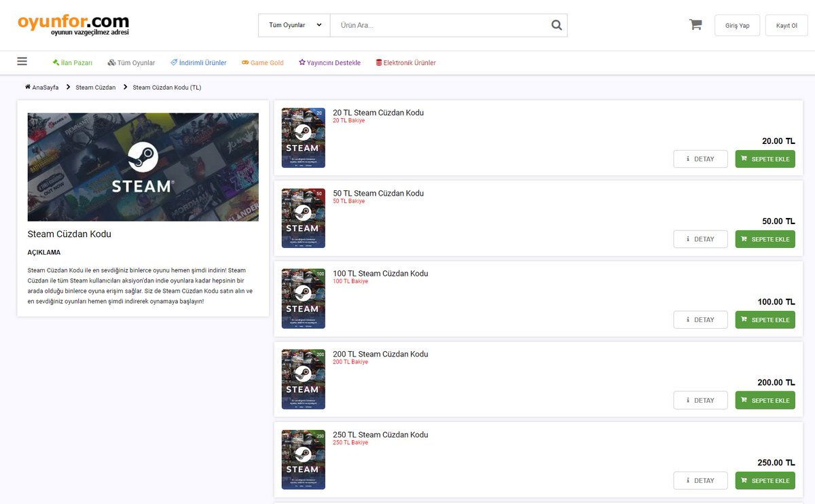Click the 50.00 TL price

click(778, 221)
